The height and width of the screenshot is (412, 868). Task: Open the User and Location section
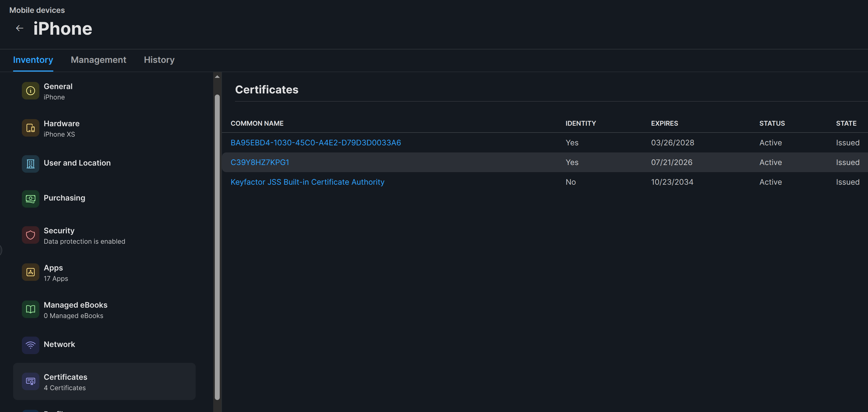coord(104,163)
